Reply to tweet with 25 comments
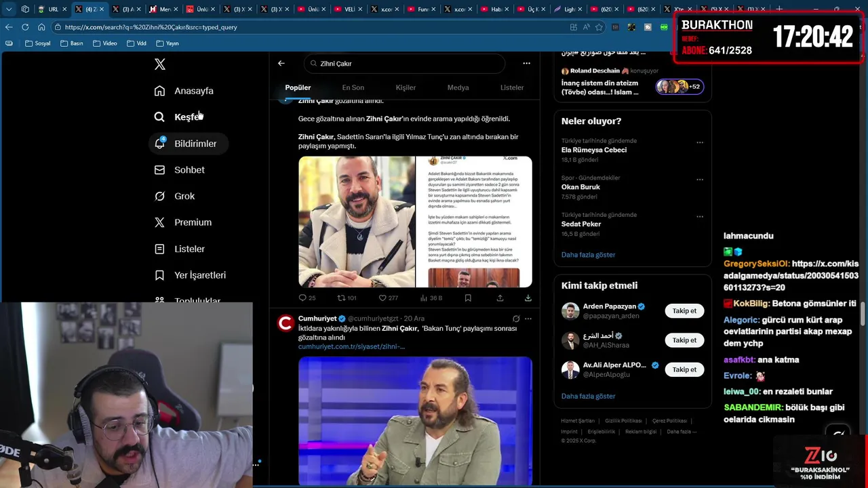This screenshot has width=868, height=488. (307, 298)
